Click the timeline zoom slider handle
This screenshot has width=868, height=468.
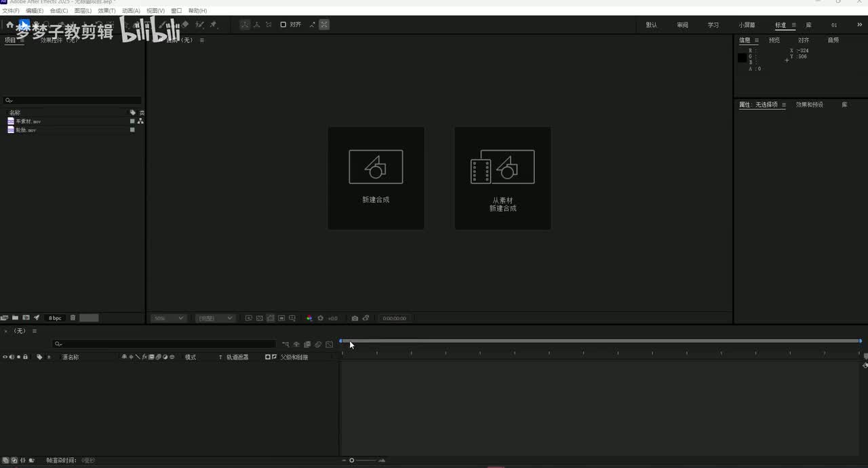(351, 461)
